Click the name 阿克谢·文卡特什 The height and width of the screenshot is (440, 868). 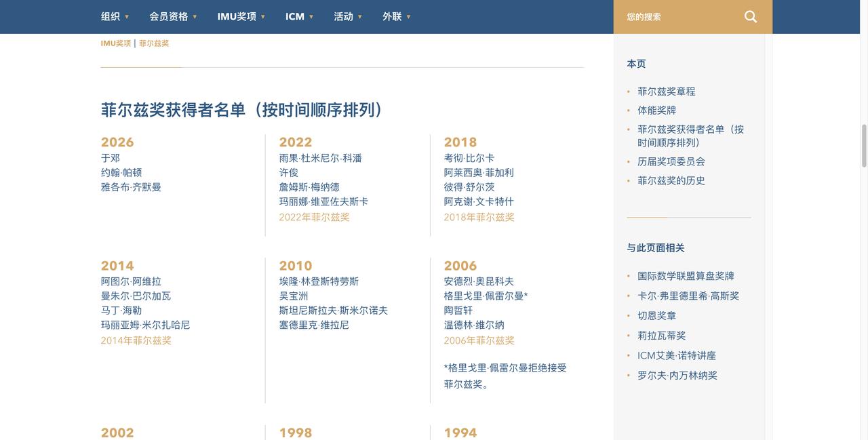[x=479, y=202]
